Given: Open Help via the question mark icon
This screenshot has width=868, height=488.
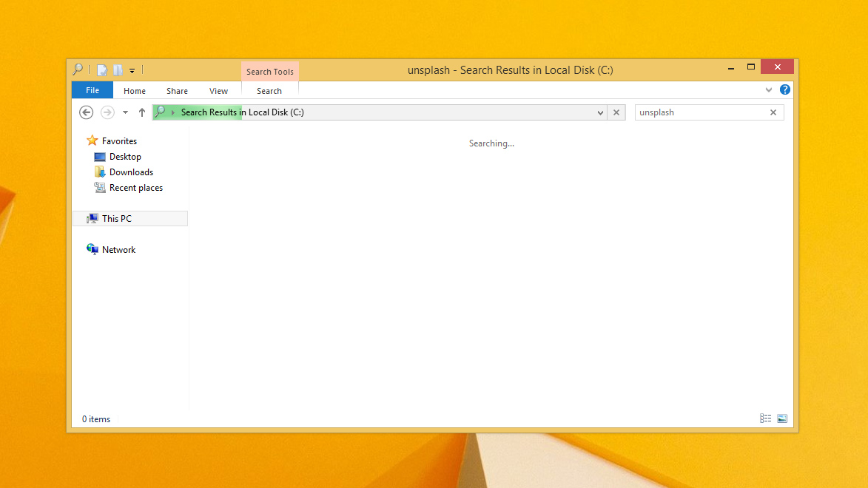Looking at the screenshot, I should (x=784, y=89).
